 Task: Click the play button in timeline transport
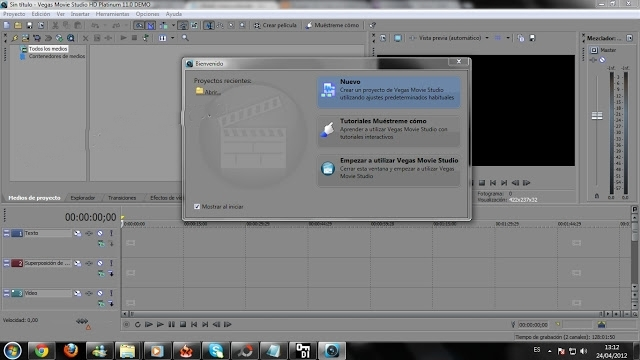coord(160,324)
